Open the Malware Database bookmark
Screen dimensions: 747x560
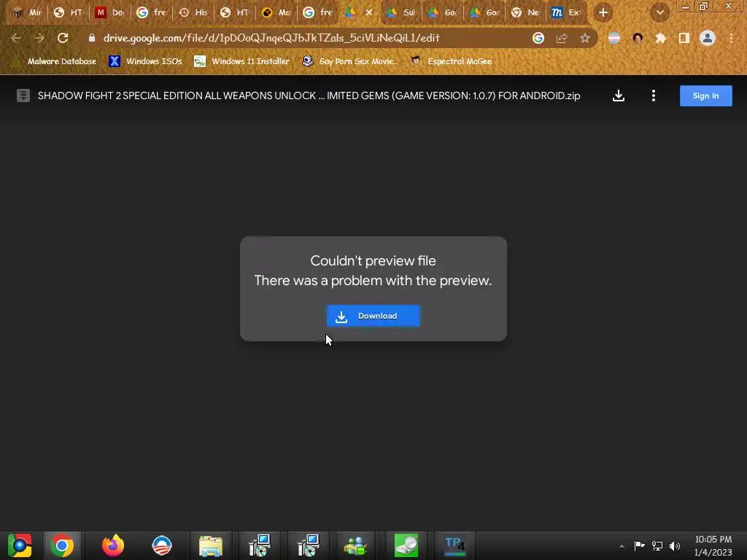(55, 61)
